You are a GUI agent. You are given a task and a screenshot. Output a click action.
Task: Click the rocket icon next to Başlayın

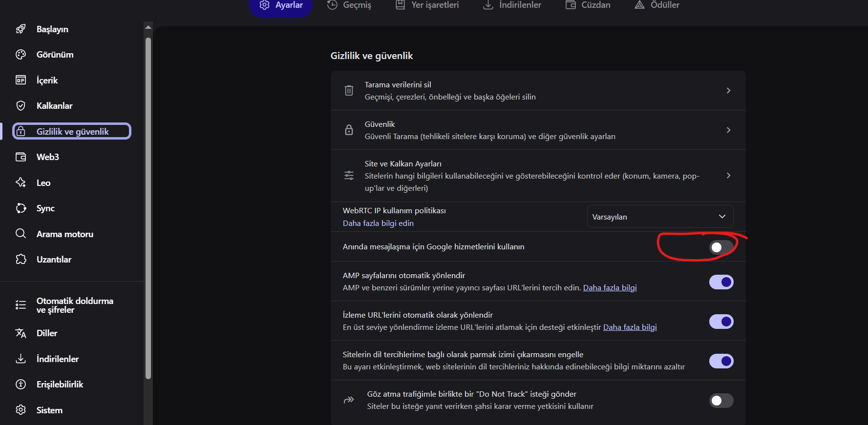(21, 29)
